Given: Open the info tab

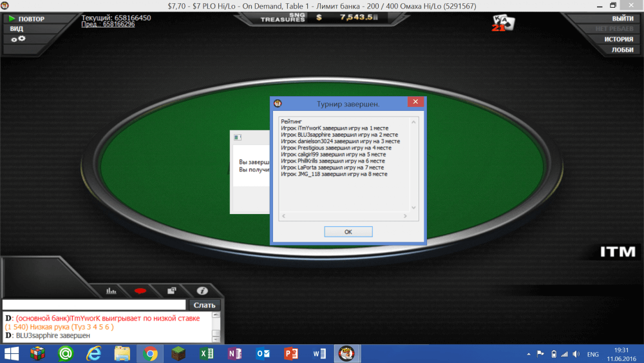Looking at the screenshot, I should [x=202, y=291].
